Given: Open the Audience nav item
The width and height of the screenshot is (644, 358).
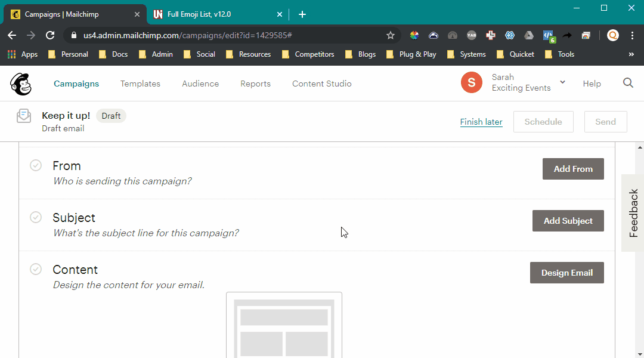Looking at the screenshot, I should [x=200, y=84].
